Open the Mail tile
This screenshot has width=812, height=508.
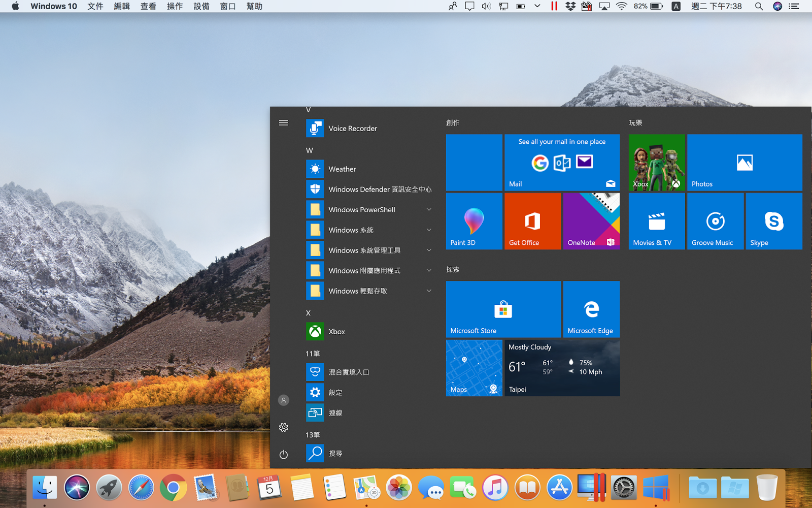(562, 163)
